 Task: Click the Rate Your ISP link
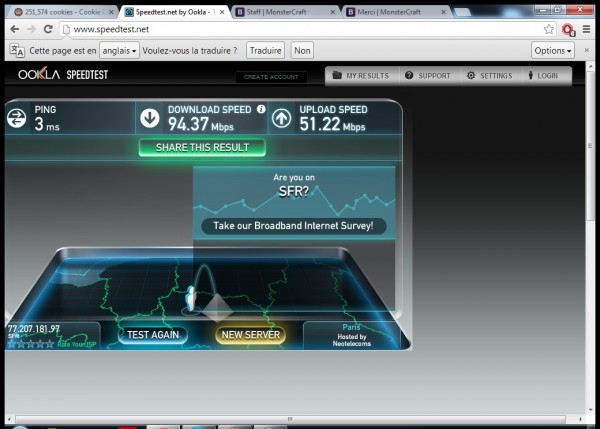(x=77, y=344)
